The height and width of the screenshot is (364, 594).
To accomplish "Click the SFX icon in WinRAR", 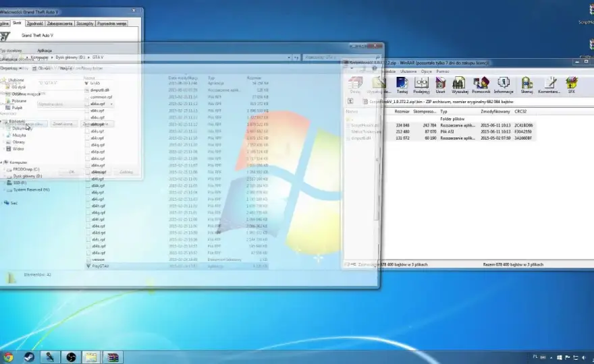I will pos(571,85).
